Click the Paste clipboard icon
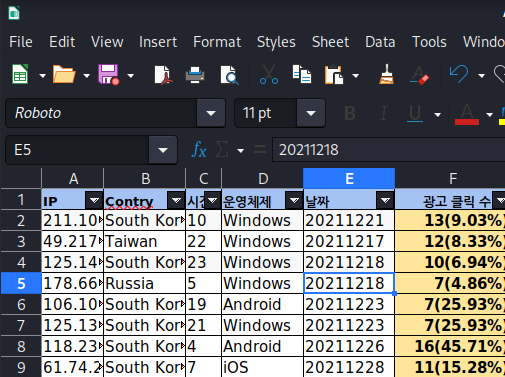 tap(334, 75)
